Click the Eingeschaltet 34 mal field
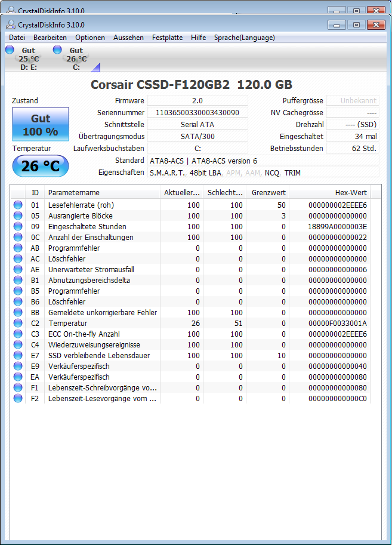The height and width of the screenshot is (545, 392). [353, 137]
